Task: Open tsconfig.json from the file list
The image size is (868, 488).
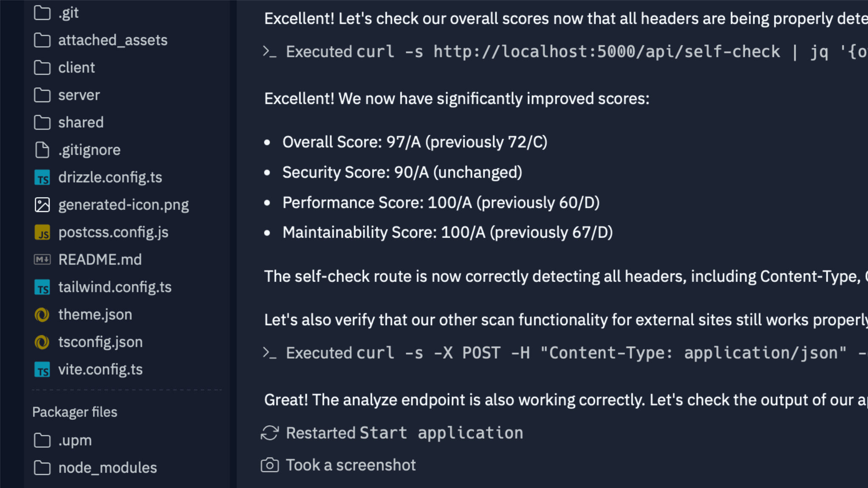Action: coord(100,342)
